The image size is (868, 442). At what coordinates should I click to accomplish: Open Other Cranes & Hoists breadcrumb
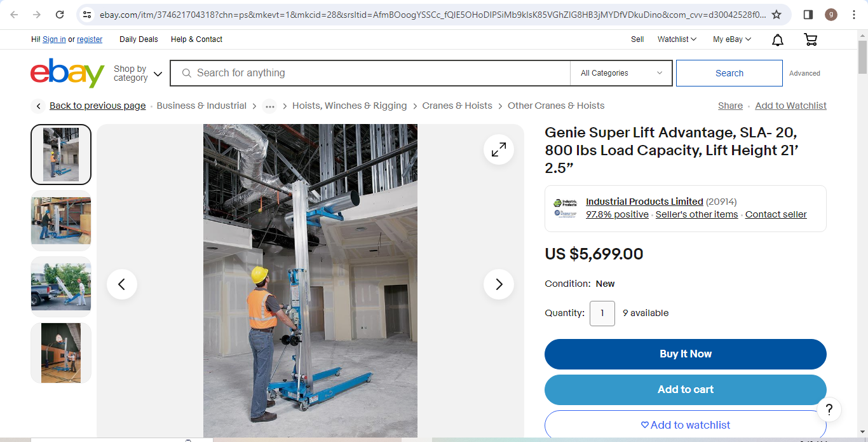(x=556, y=106)
